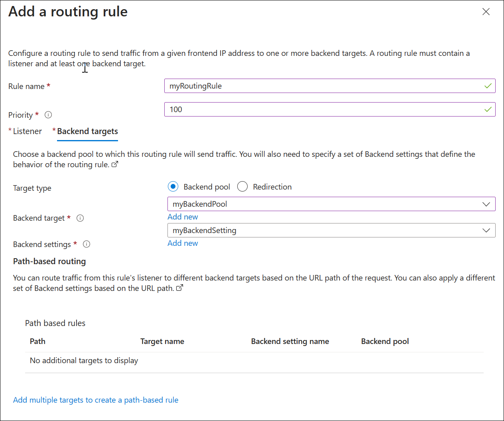Add multiple targets to create a path-based rule
The height and width of the screenshot is (421, 504).
(95, 400)
